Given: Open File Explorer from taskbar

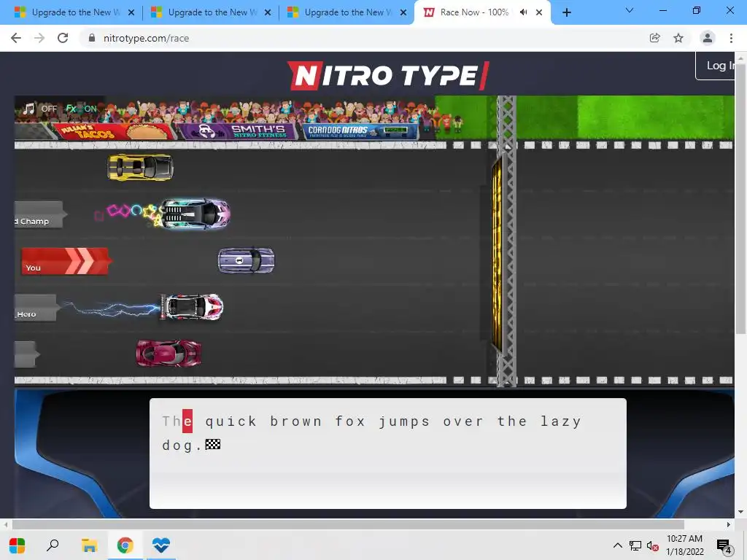Looking at the screenshot, I should tap(89, 545).
